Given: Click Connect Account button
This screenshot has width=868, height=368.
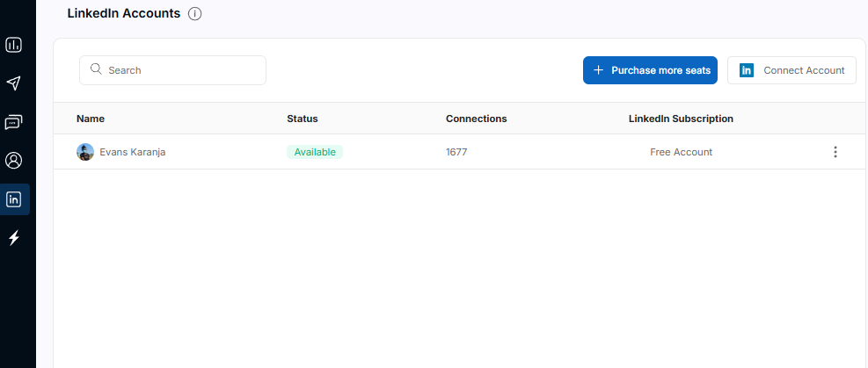Looking at the screenshot, I should [791, 70].
